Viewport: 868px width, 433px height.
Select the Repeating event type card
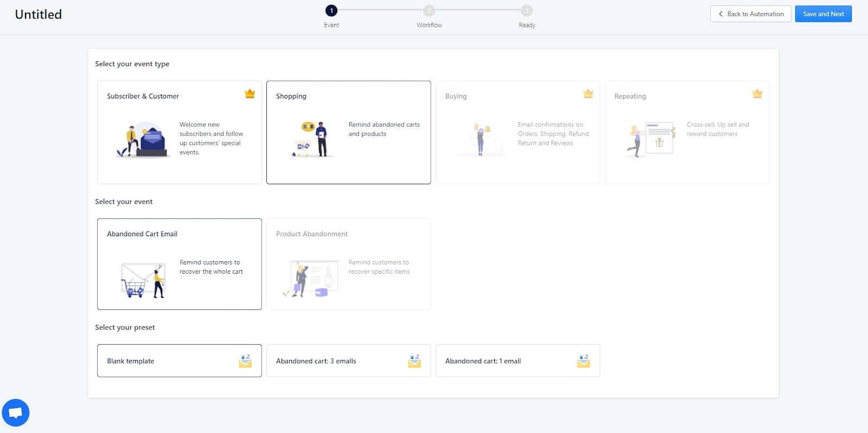(687, 132)
